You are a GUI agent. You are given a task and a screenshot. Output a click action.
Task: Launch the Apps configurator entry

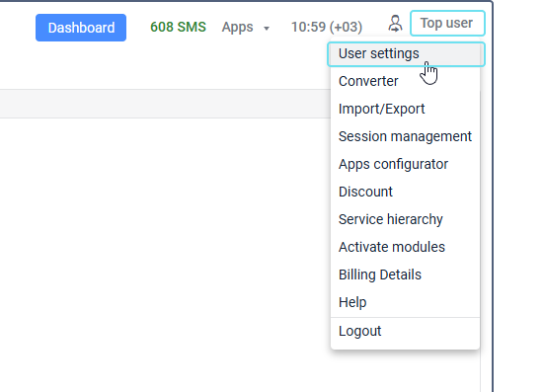click(405, 164)
